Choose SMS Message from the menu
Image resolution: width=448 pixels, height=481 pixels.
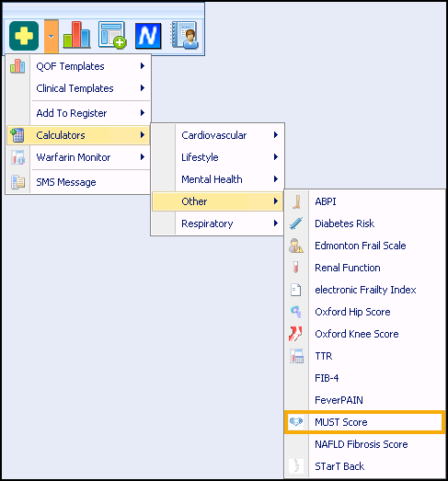tap(78, 182)
